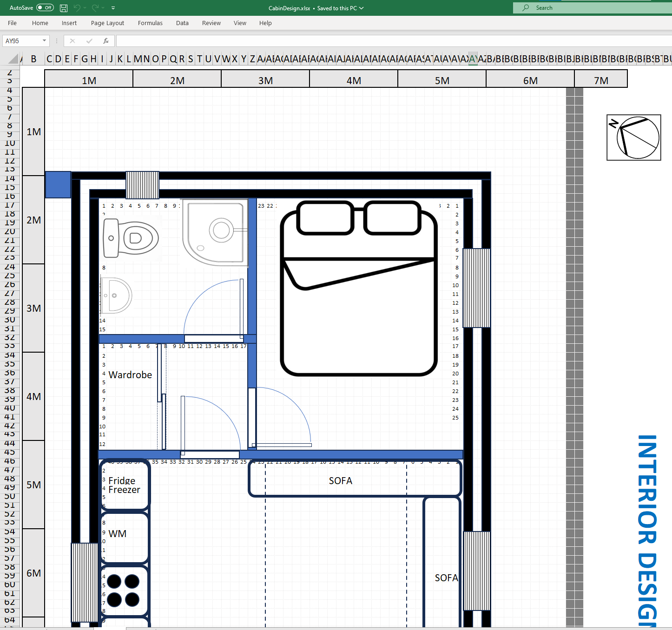The image size is (672, 630).
Task: Click the Undo arrow icon
Action: (x=77, y=8)
